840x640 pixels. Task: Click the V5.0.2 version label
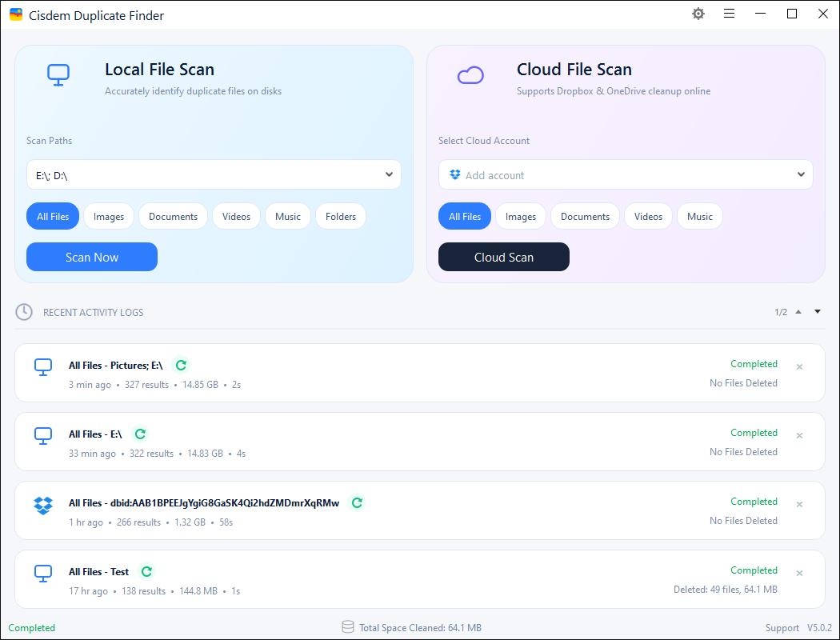coord(820,628)
